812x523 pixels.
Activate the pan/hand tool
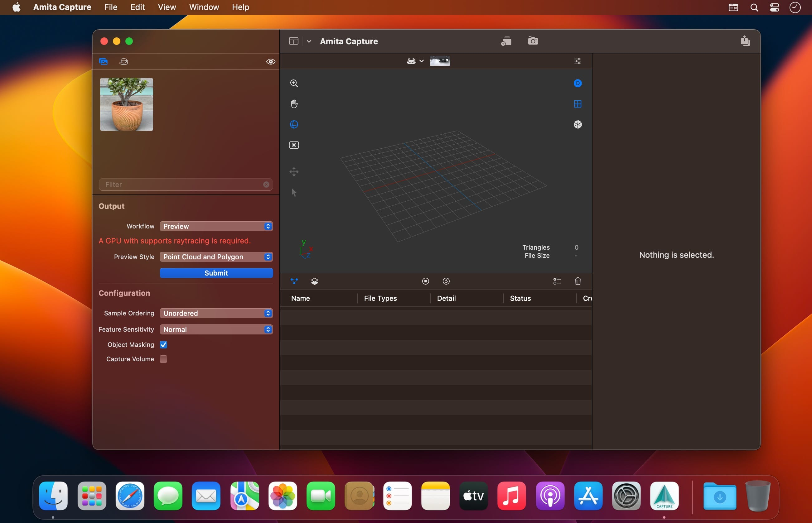pyautogui.click(x=294, y=103)
